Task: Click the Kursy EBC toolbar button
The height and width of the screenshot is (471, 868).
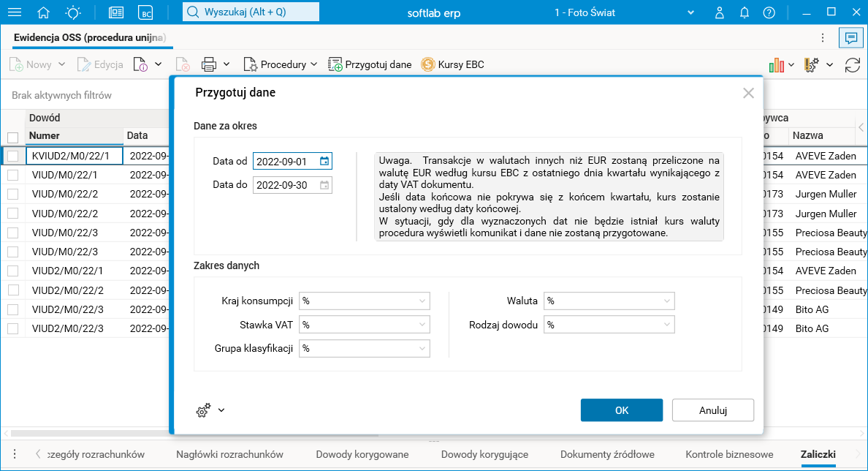Action: [x=452, y=65]
